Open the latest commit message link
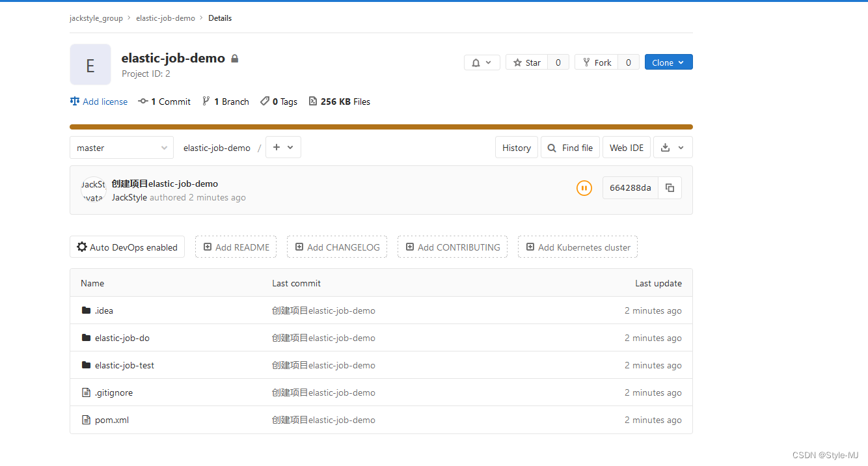The width and height of the screenshot is (868, 466). click(165, 184)
